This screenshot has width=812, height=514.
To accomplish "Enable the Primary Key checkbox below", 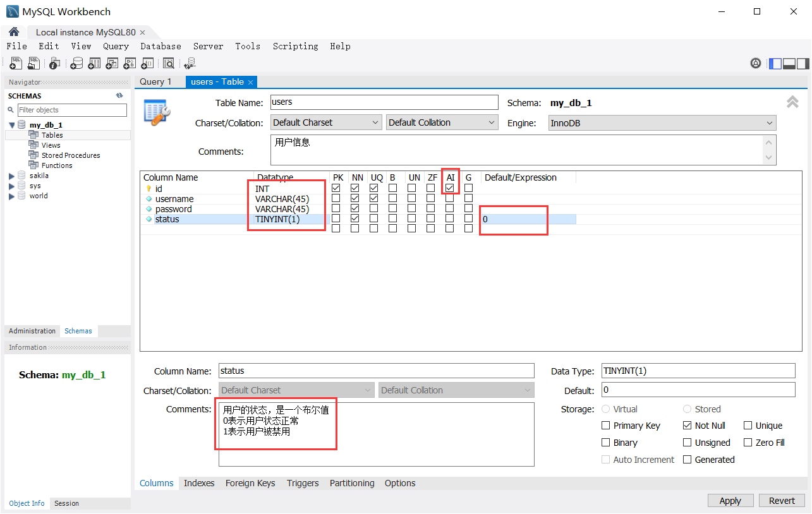I will pos(606,426).
